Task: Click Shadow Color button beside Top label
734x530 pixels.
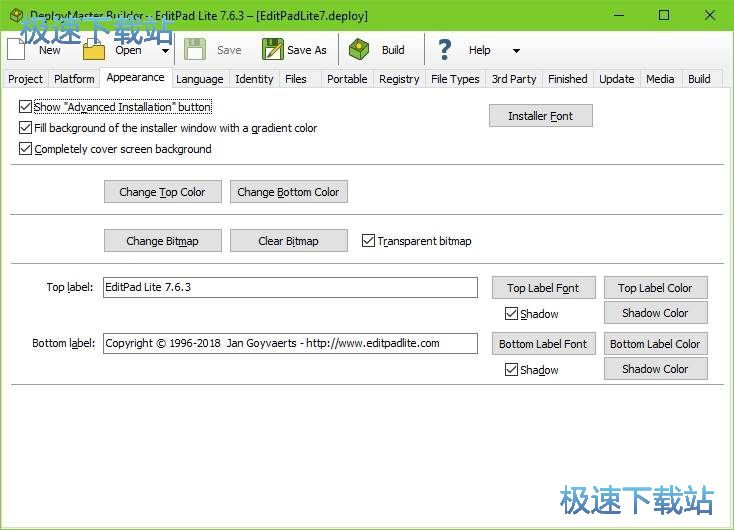Action: coord(655,313)
